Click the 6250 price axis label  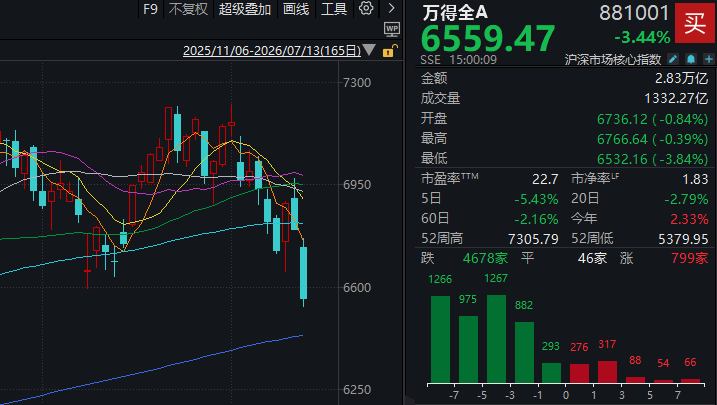(357, 390)
